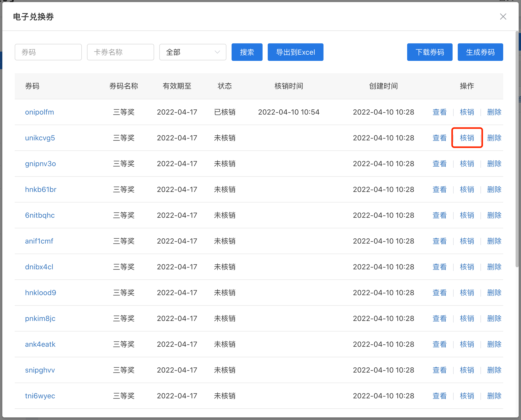The height and width of the screenshot is (420, 521).
Task: Click 查看 for pnkim8jc row
Action: click(440, 318)
